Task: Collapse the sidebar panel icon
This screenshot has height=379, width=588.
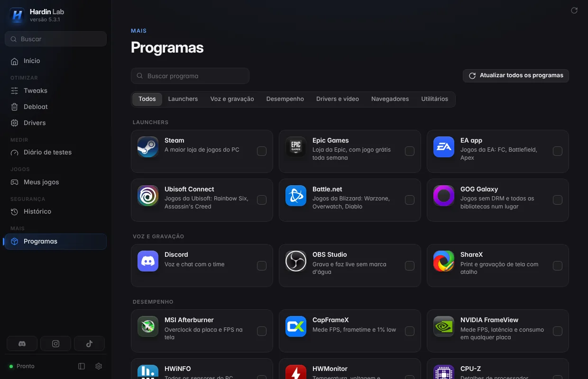Action: point(82,366)
